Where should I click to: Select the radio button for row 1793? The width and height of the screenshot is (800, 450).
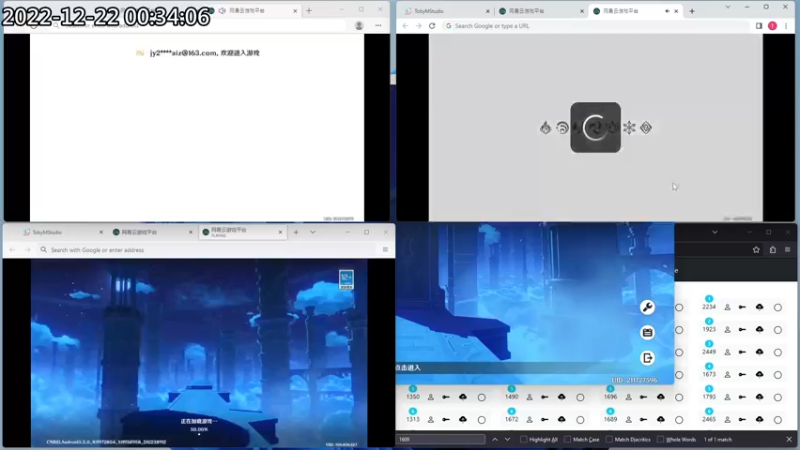click(x=778, y=397)
